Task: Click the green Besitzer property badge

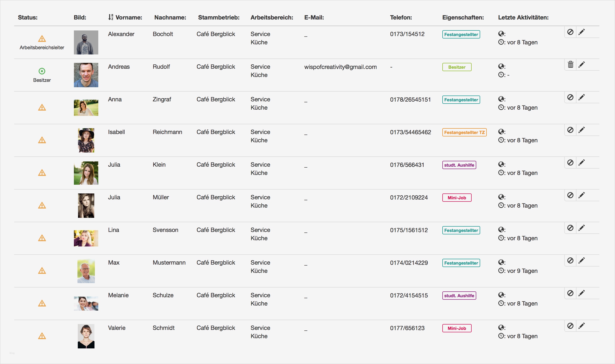Action: pos(457,67)
